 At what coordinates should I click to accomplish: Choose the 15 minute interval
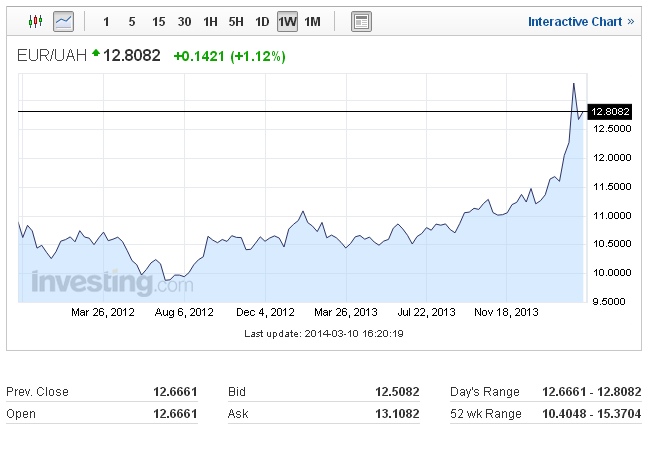click(158, 22)
